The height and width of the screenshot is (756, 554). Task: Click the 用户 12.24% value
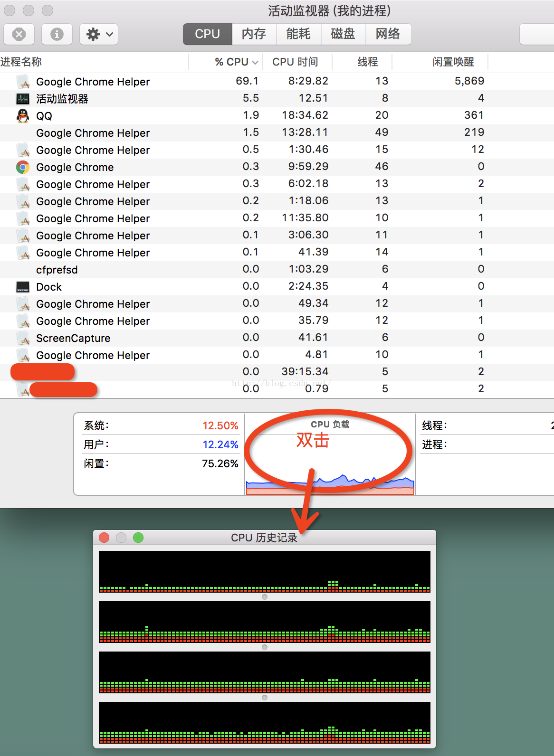(x=220, y=444)
